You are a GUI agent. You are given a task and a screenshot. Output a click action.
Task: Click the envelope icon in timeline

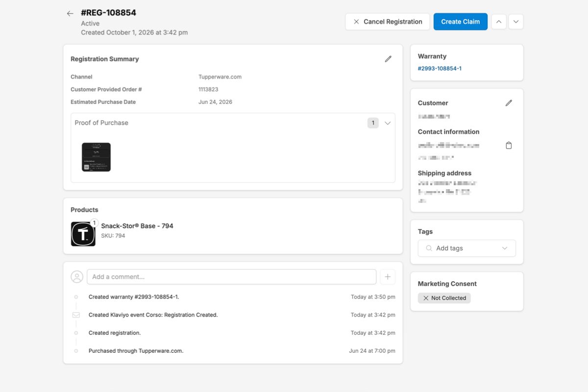pyautogui.click(x=76, y=315)
